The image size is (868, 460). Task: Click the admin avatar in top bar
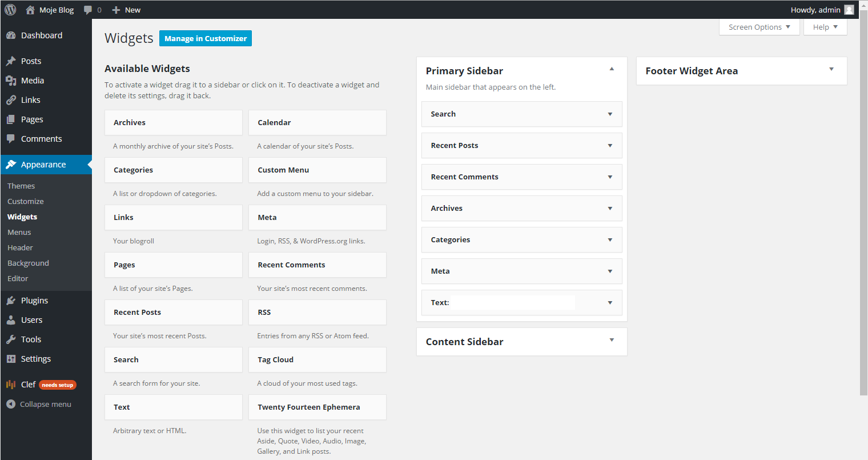pyautogui.click(x=849, y=10)
